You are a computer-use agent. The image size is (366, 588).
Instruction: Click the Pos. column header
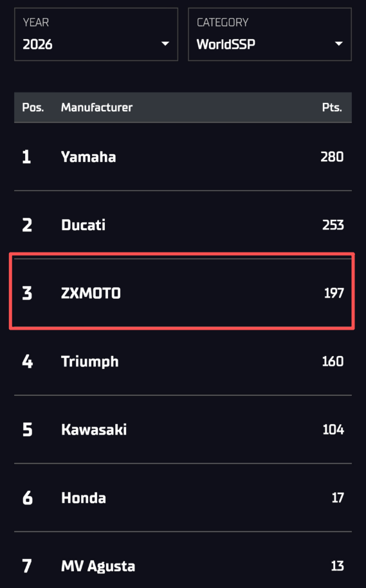[x=33, y=107]
